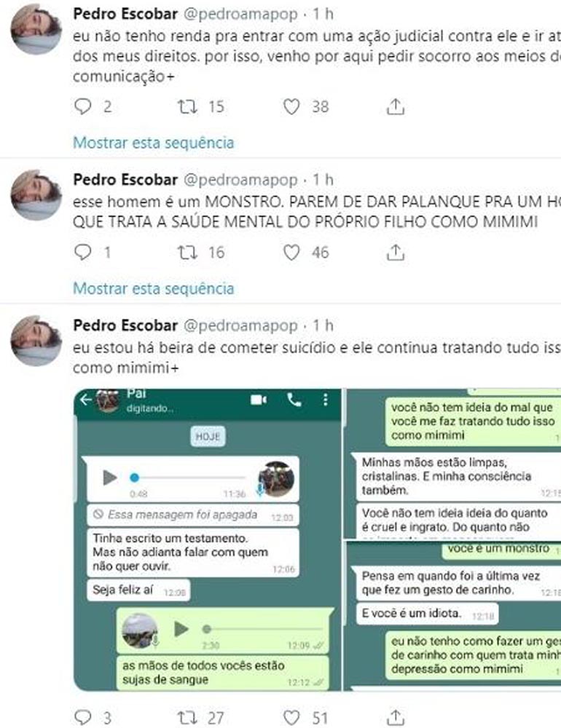Open Pedro Escobar profile name on first tweet
The width and height of the screenshot is (561, 728).
125,14
